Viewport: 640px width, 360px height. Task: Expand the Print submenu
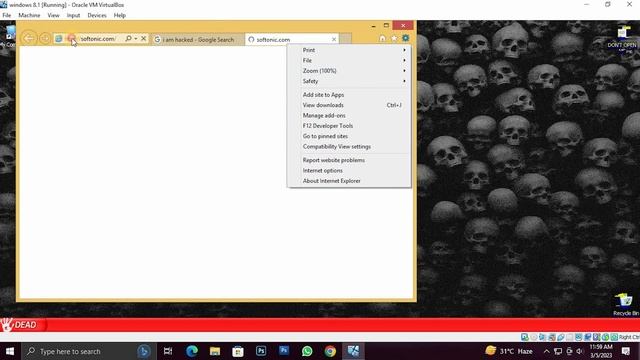coord(349,50)
